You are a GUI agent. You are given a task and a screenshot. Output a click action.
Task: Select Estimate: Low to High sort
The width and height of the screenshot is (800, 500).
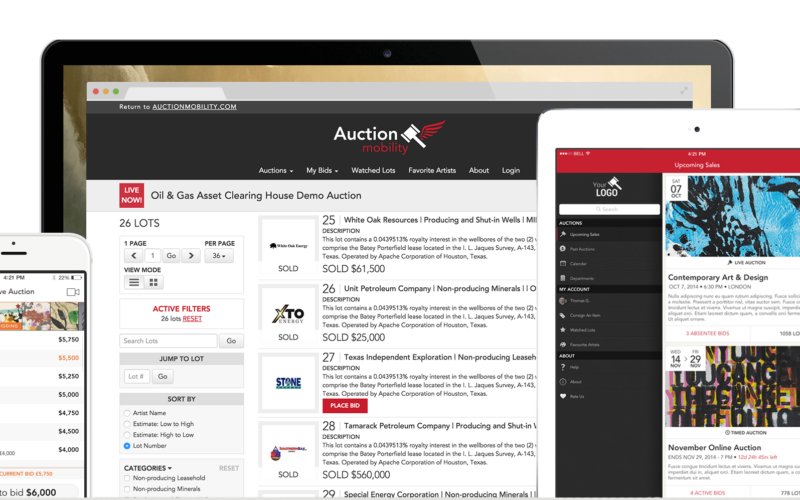[127, 424]
